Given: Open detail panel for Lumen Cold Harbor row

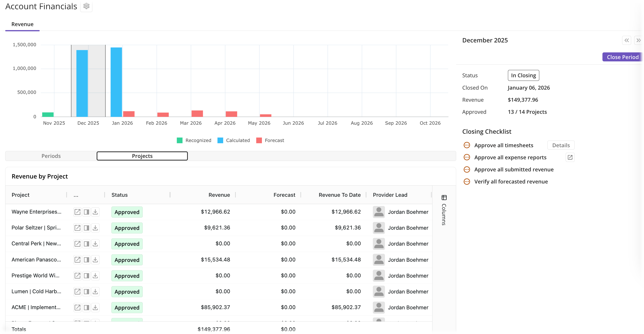Looking at the screenshot, I should 86,291.
